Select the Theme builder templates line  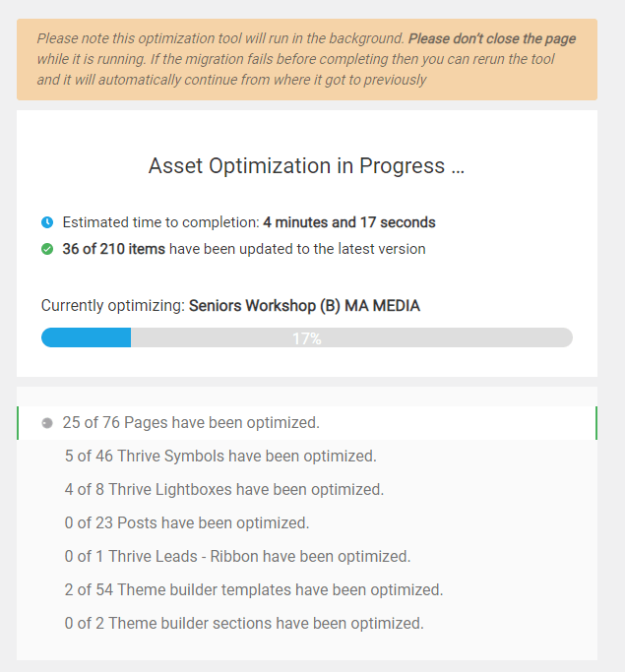coord(254,589)
